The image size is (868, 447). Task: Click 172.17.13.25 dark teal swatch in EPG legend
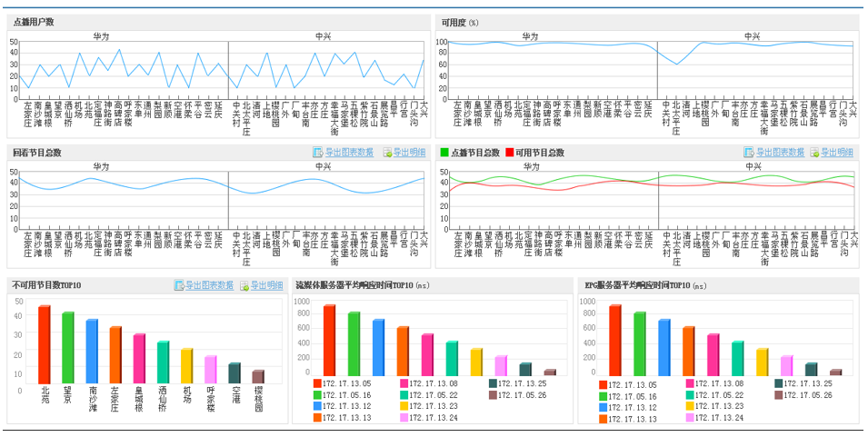778,382
